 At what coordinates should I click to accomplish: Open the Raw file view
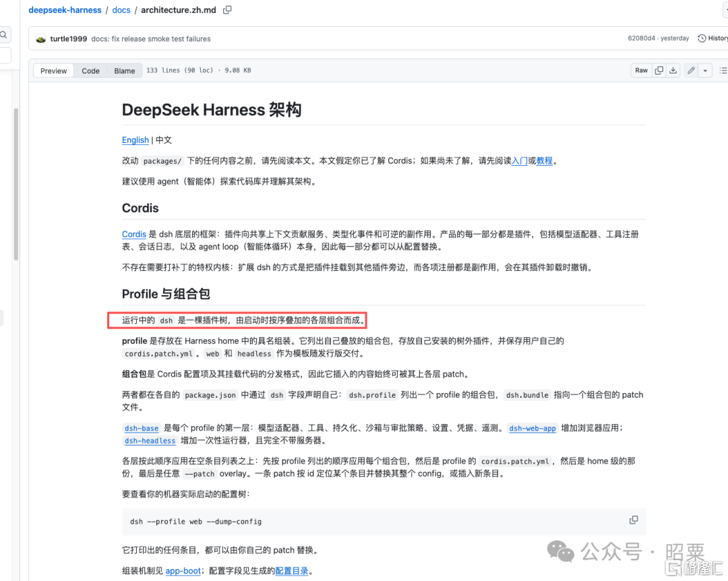click(x=641, y=70)
